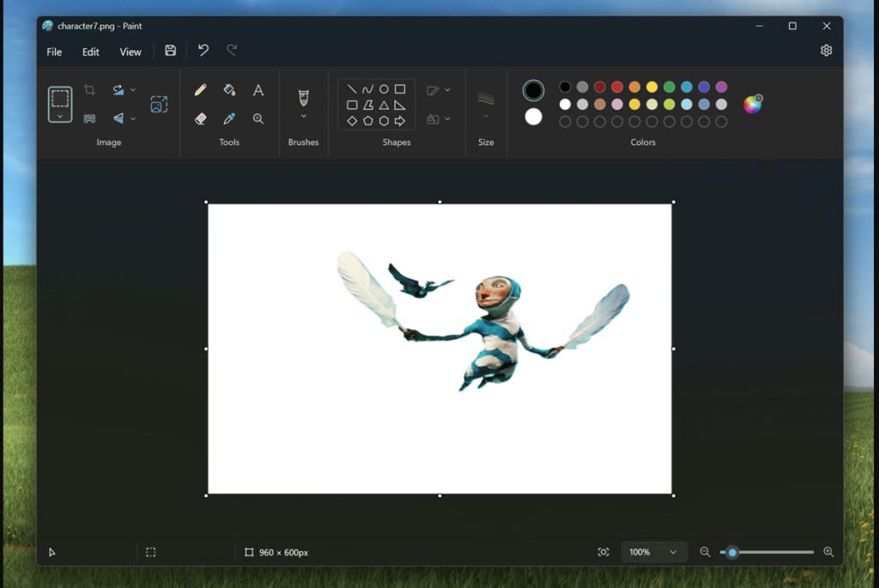The image size is (879, 588).
Task: Open Paint settings via gear button
Action: pos(826,51)
